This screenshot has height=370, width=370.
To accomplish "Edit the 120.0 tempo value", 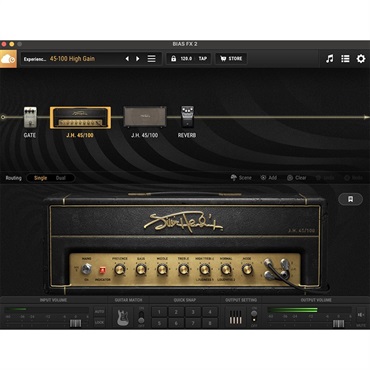I will point(186,59).
